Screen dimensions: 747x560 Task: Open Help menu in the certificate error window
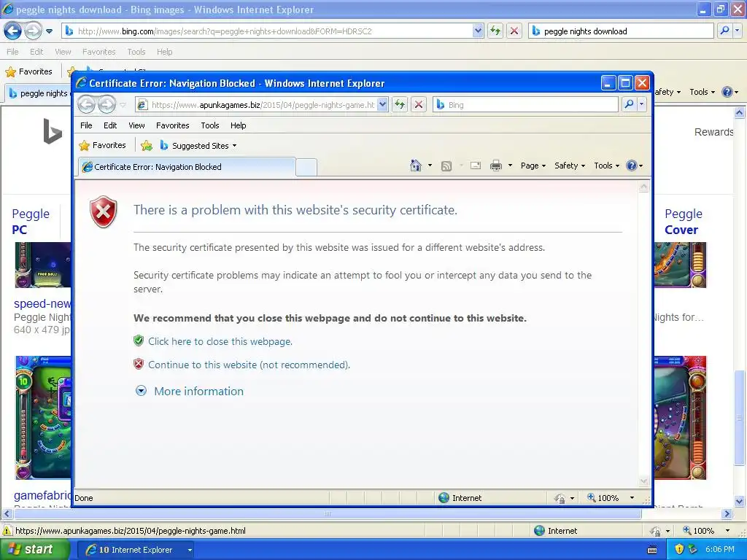239,125
